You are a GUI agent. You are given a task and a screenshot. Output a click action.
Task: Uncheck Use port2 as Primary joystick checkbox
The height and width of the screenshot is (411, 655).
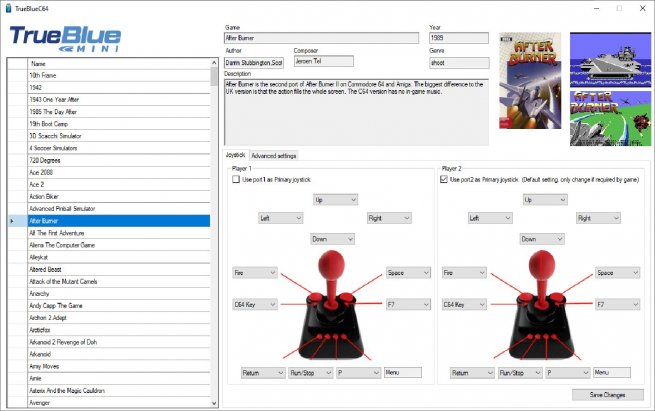tap(444, 179)
